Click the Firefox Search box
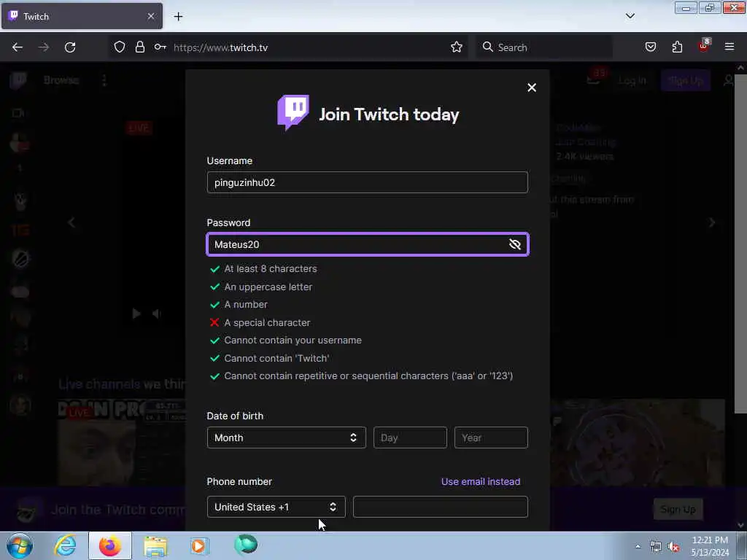This screenshot has width=747, height=560. [x=544, y=47]
